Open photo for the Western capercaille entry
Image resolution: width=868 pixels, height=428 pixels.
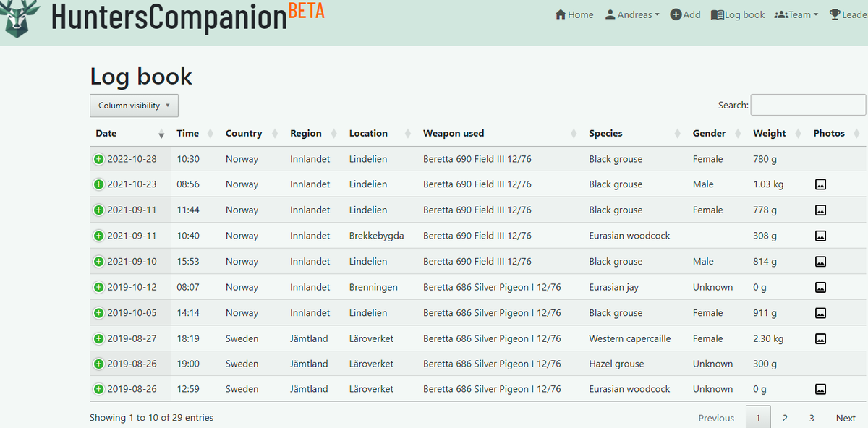tap(820, 338)
